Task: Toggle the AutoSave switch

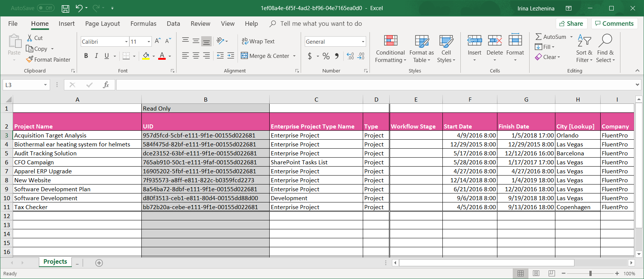Action: pos(46,8)
